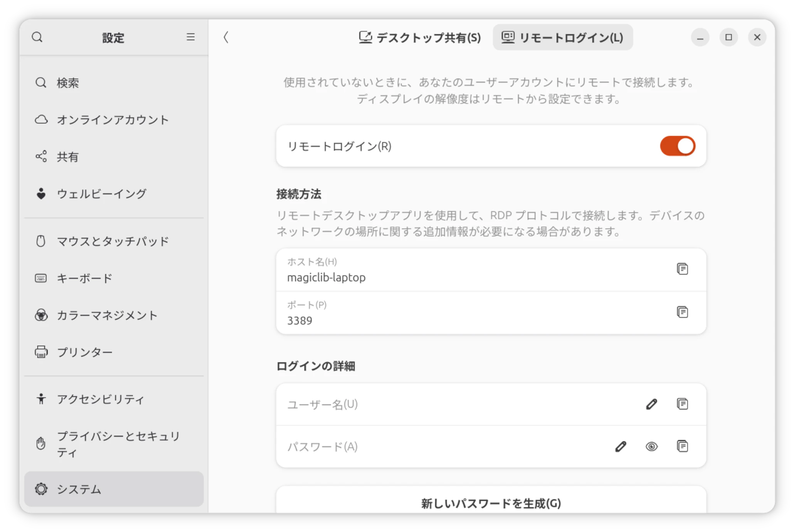Show the password with the eye icon
Screen dimensions: 794x532
coord(651,446)
